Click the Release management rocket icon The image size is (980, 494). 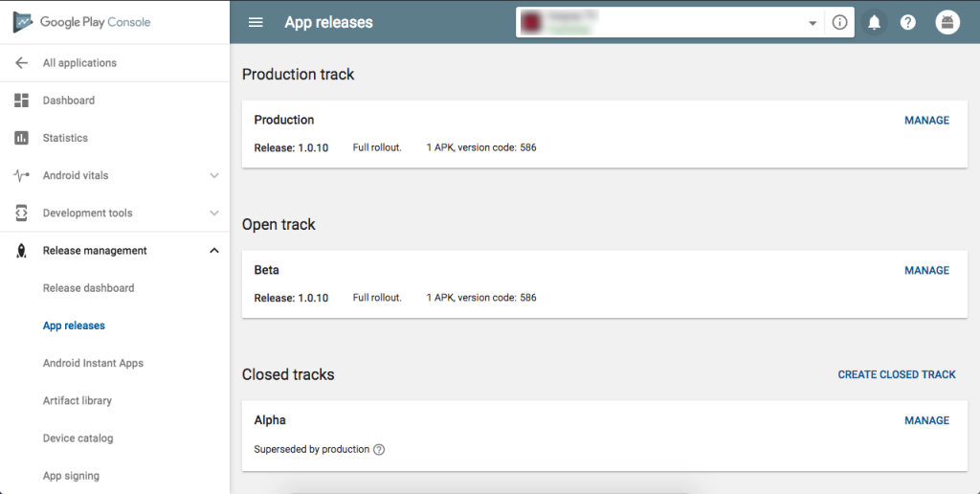21,251
